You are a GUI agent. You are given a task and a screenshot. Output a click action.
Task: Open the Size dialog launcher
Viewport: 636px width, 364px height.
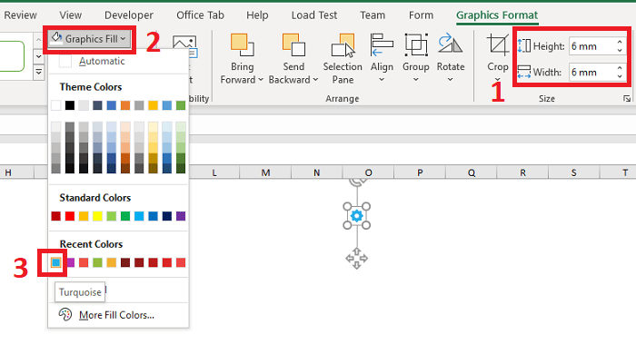tap(627, 99)
